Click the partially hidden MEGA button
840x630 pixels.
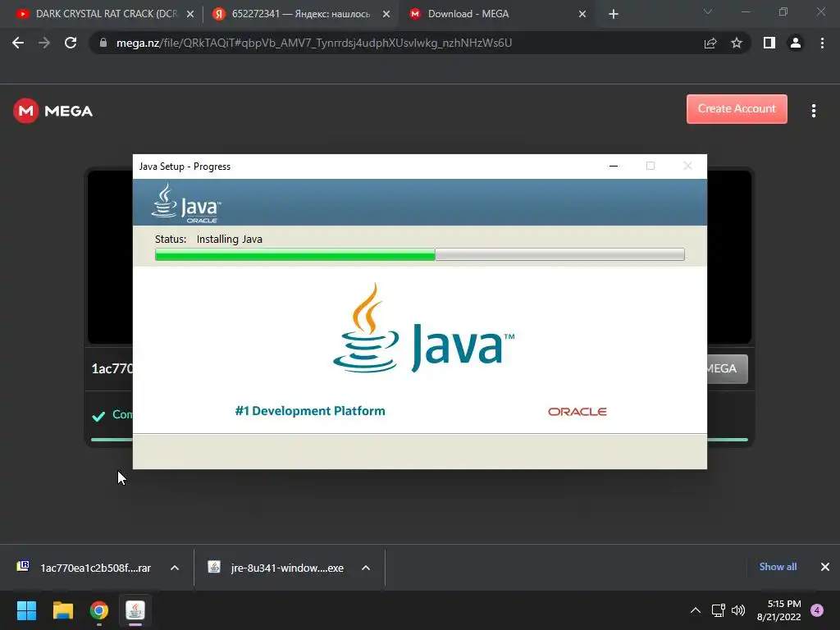coord(728,368)
